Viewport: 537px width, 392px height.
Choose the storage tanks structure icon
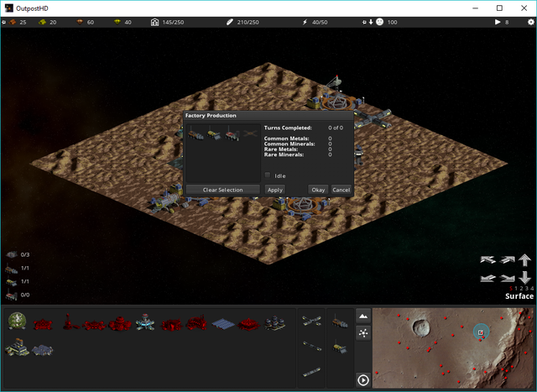click(274, 323)
